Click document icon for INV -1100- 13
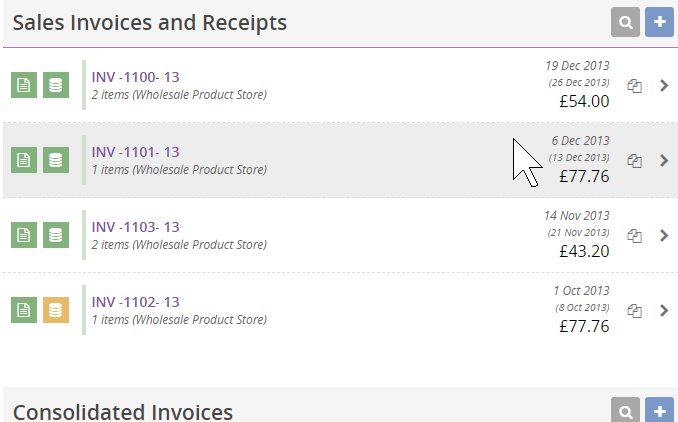 (24, 85)
